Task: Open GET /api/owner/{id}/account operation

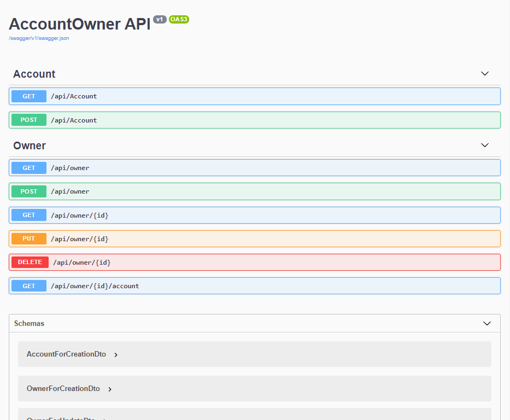Action: coord(95,286)
